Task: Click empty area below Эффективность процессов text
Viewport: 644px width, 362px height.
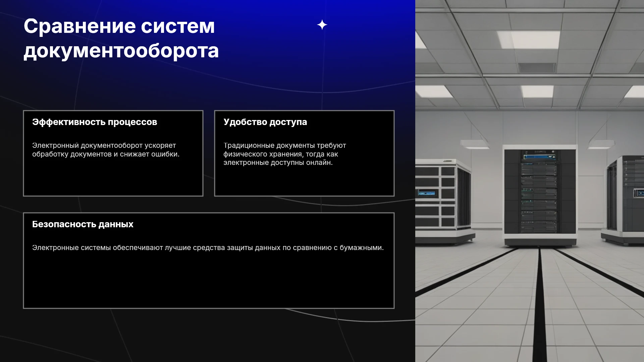Action: tap(113, 178)
